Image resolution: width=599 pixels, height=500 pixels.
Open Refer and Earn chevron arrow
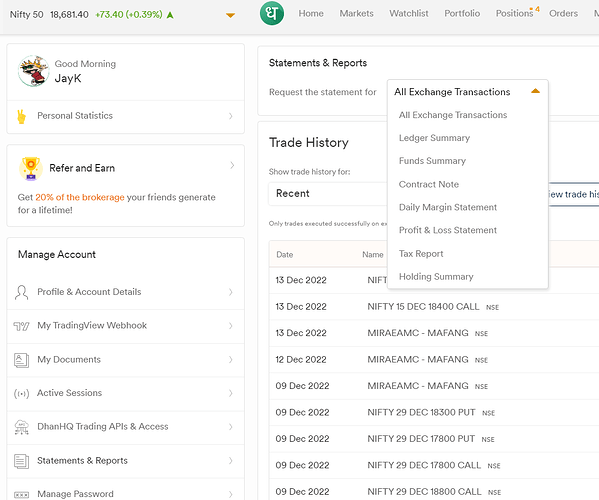pyautogui.click(x=232, y=165)
